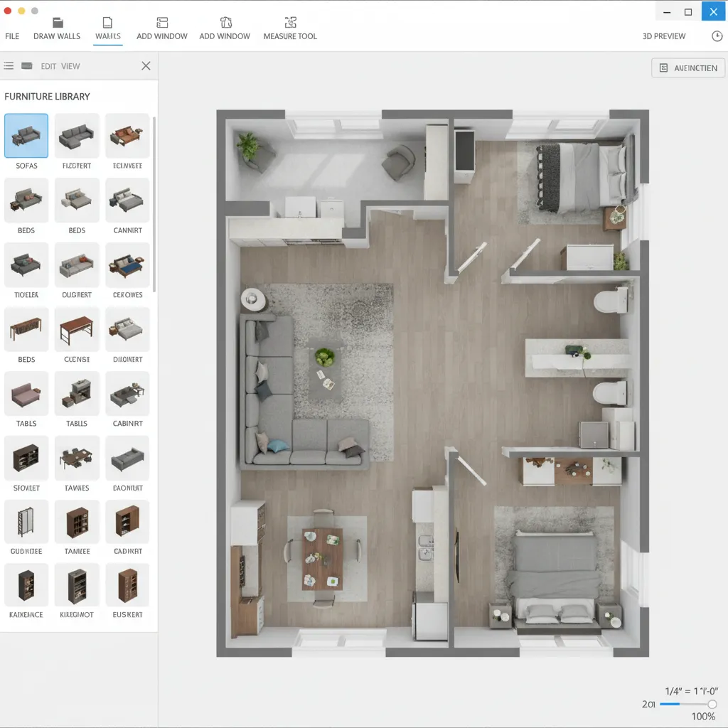The image size is (728, 728).
Task: Open the first Add Window tool
Action: tap(161, 27)
